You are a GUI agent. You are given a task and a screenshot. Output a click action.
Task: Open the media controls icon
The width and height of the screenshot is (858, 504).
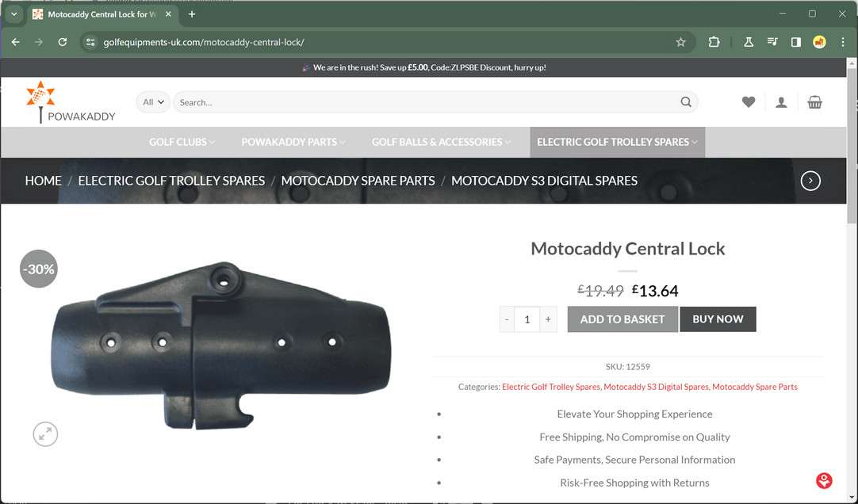pyautogui.click(x=772, y=42)
